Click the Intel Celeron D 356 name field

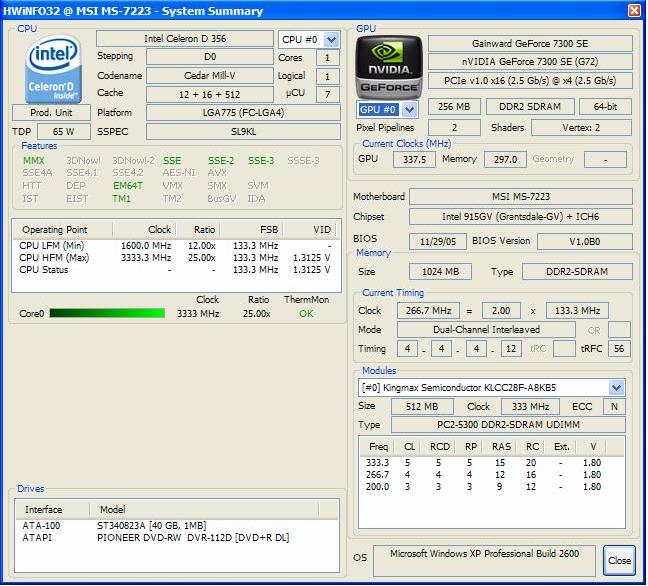(x=185, y=39)
